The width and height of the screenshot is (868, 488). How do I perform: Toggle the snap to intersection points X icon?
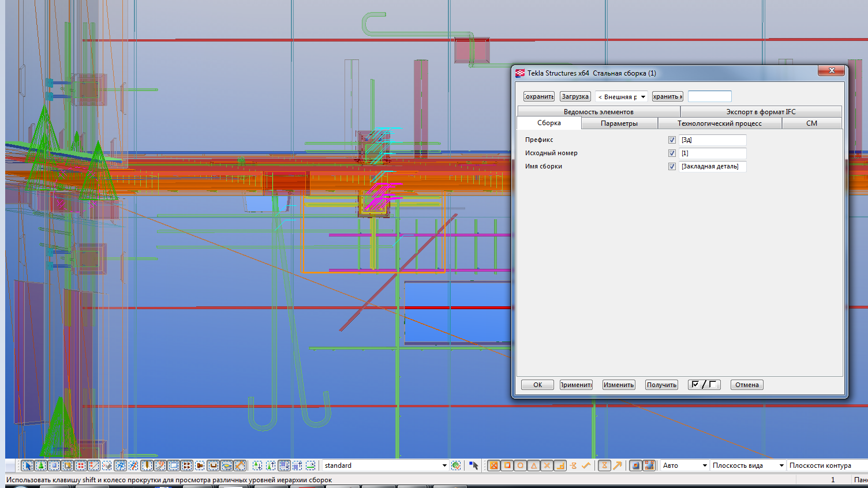point(547,466)
